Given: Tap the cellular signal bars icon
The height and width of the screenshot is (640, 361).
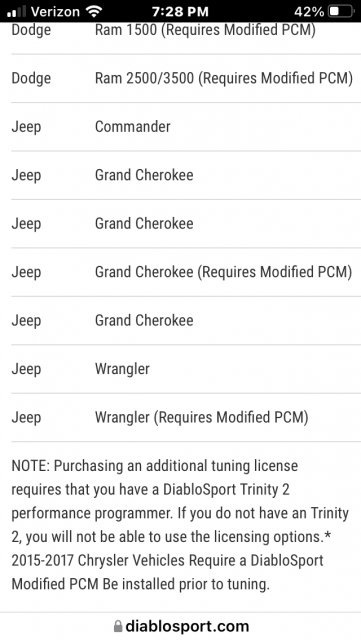Looking at the screenshot, I should coord(17,12).
